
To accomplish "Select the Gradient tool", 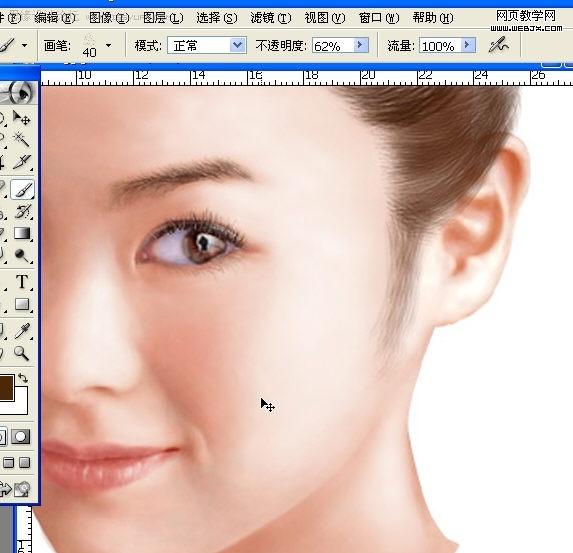I will (22, 233).
